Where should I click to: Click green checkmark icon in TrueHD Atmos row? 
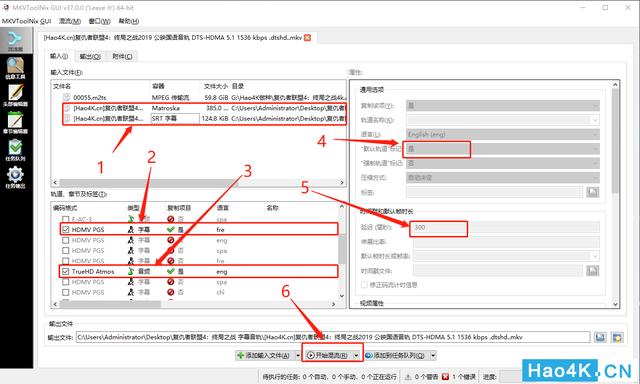(x=171, y=271)
